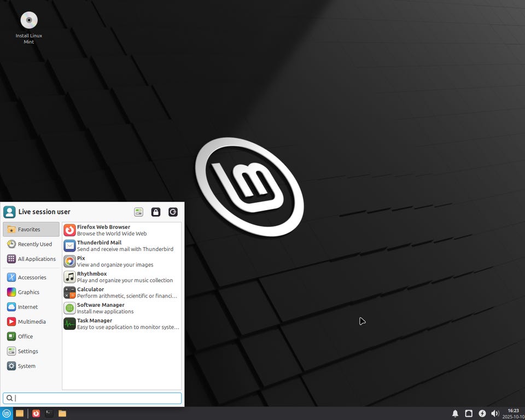Viewport: 525px width, 420px height.
Task: Click the Linux Mint menu button on panel
Action: [x=7, y=413]
